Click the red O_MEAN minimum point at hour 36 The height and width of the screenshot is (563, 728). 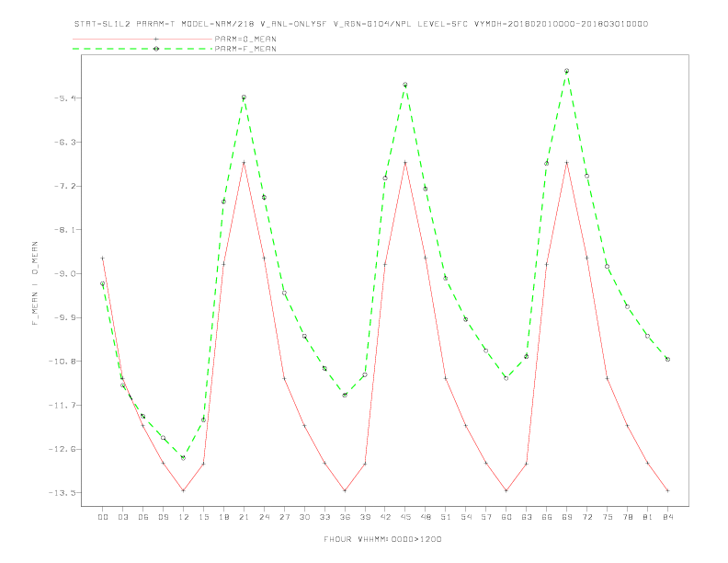[x=345, y=490]
